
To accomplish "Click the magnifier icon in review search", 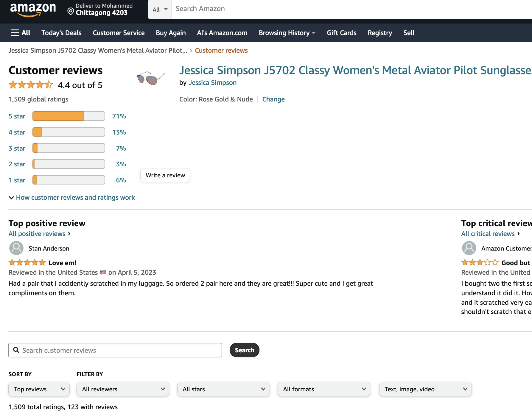I will (16, 350).
